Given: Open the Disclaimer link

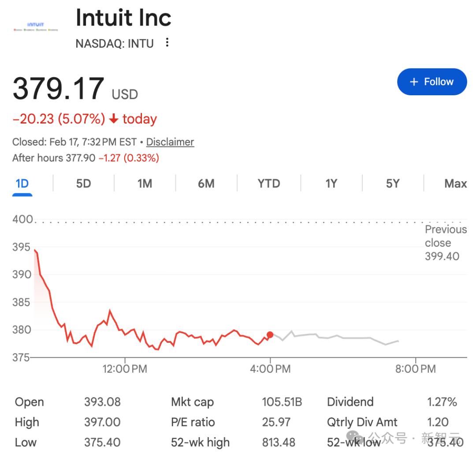Looking at the screenshot, I should (x=170, y=142).
